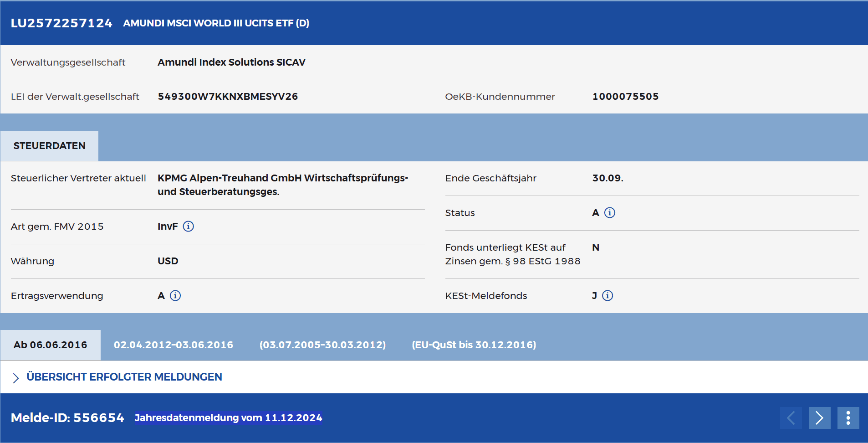Viewport: 868px width, 443px height.
Task: Select EU-QuSt bis 30.12.2016 tab
Action: [474, 345]
